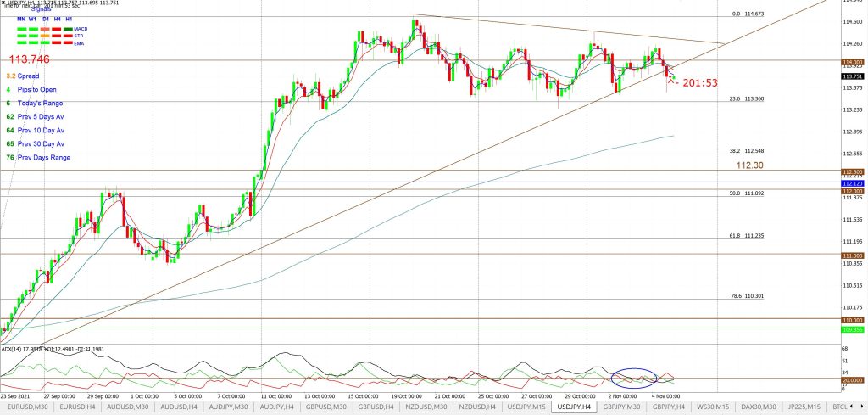Click the ADX 20.0000 level tag
The height and width of the screenshot is (415, 868).
(853, 380)
